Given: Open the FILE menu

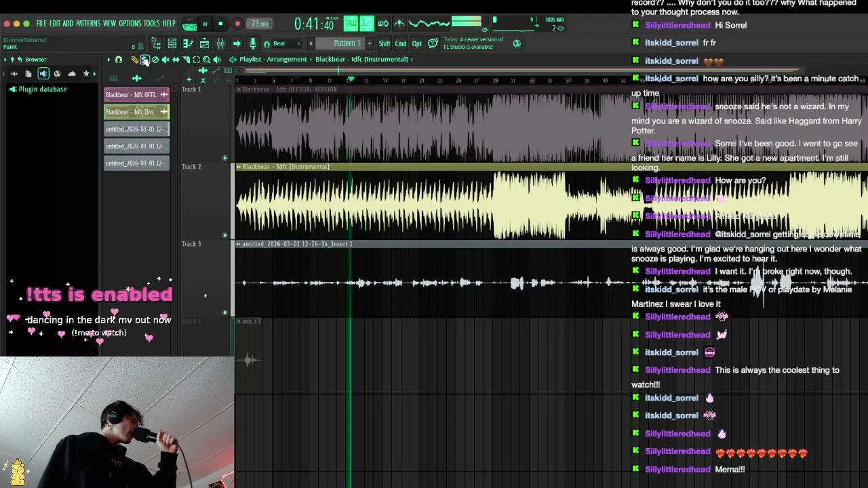Looking at the screenshot, I should point(41,24).
